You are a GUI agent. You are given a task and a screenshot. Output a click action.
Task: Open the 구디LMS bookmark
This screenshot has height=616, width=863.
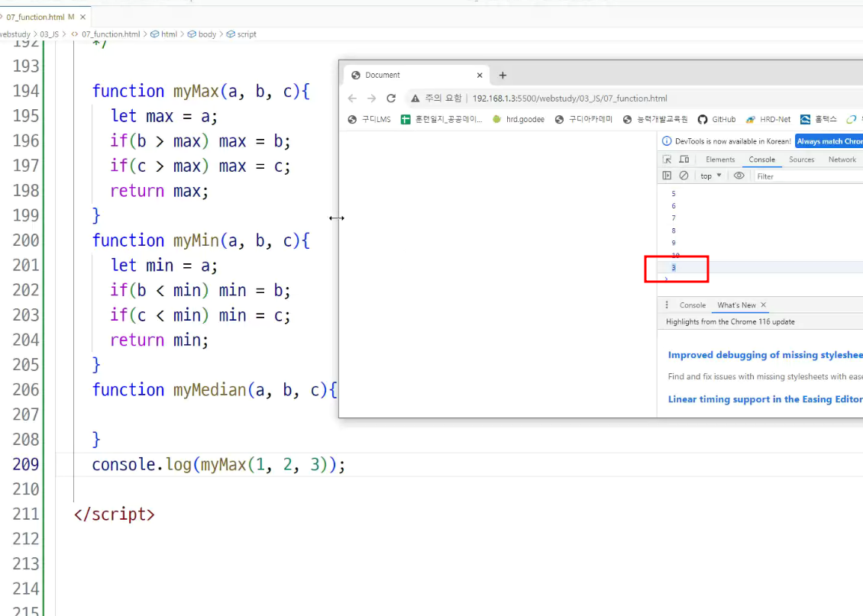370,119
